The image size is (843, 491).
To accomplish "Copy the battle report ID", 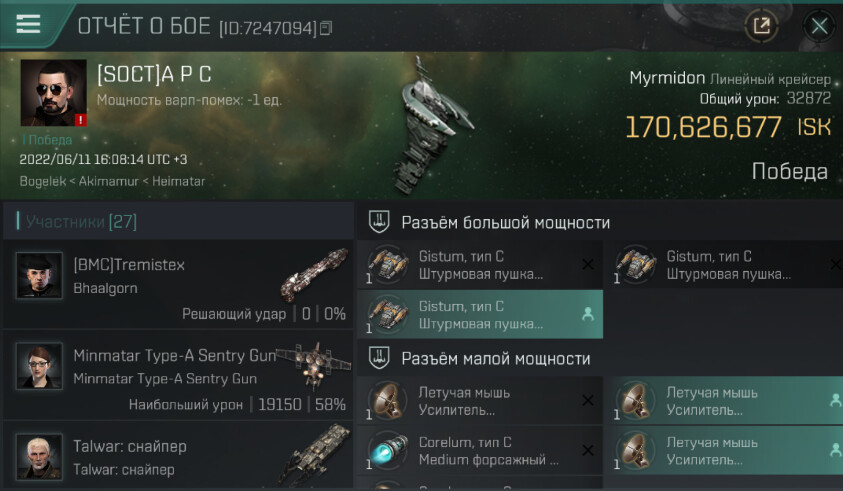I will click(x=326, y=27).
